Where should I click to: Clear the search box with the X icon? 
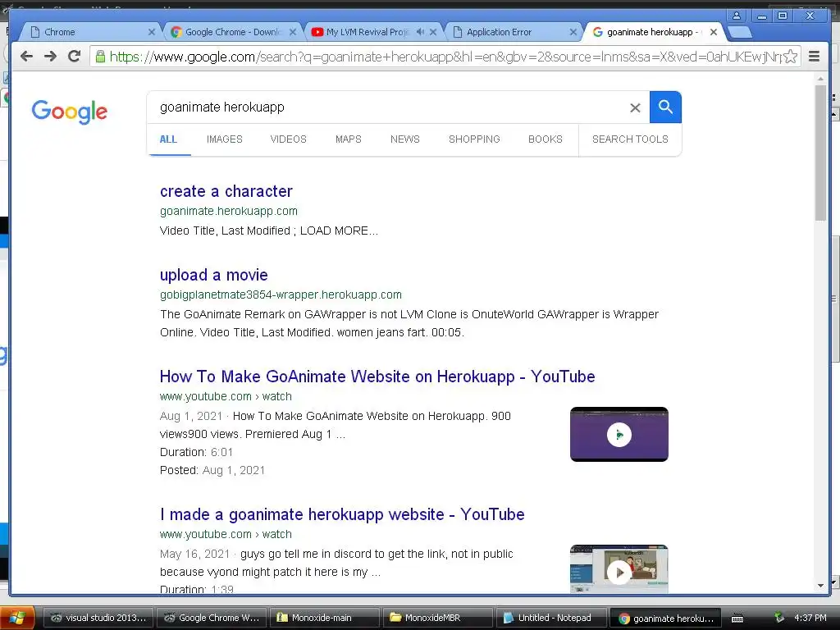[x=635, y=107]
